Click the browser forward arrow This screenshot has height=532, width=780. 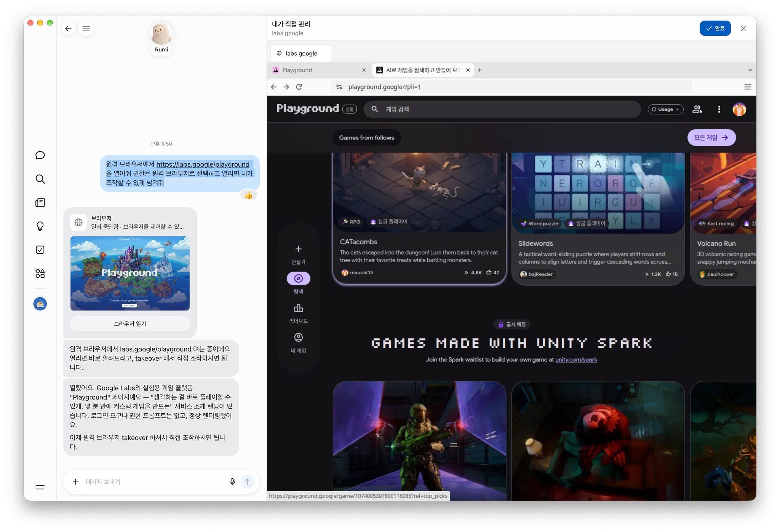tap(286, 87)
